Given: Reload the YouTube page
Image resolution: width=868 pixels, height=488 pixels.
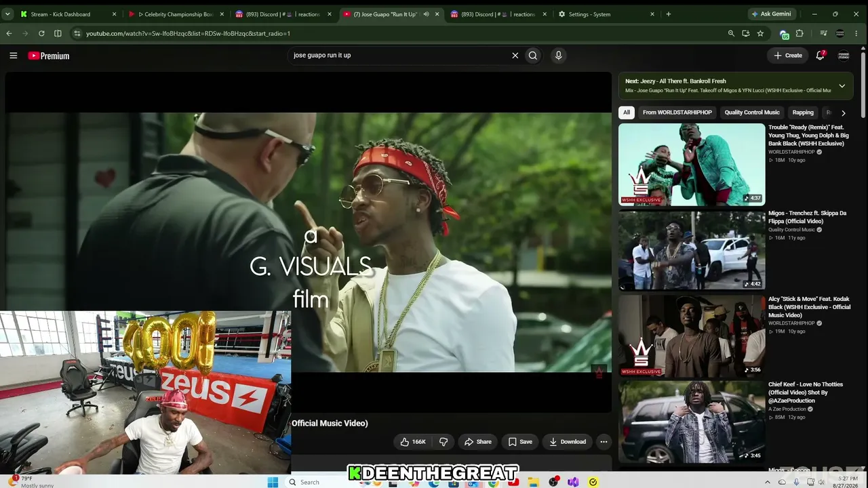Looking at the screenshot, I should click(x=41, y=33).
